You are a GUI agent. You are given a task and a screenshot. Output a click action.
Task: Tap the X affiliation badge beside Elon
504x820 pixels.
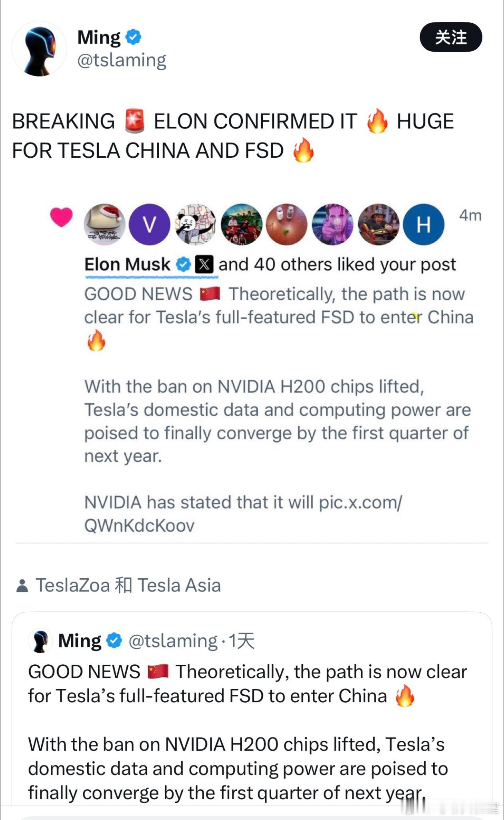click(x=204, y=265)
